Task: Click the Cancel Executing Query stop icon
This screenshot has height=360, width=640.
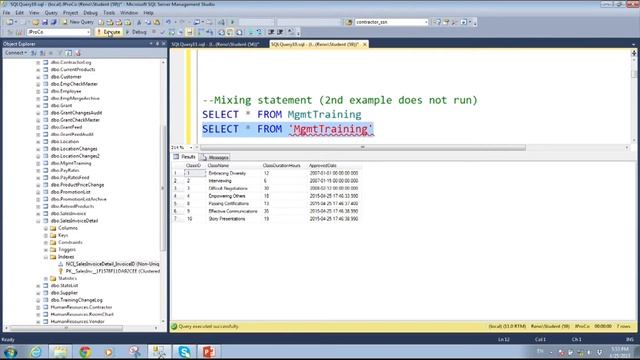Action: 154,32
